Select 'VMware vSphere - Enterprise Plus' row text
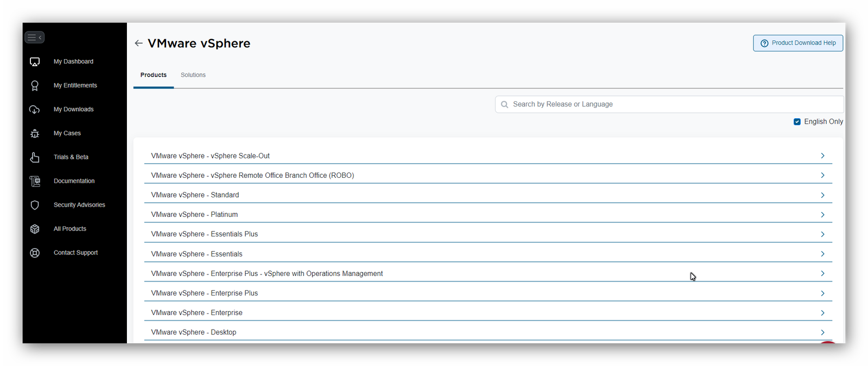This screenshot has width=868, height=366. click(x=205, y=293)
